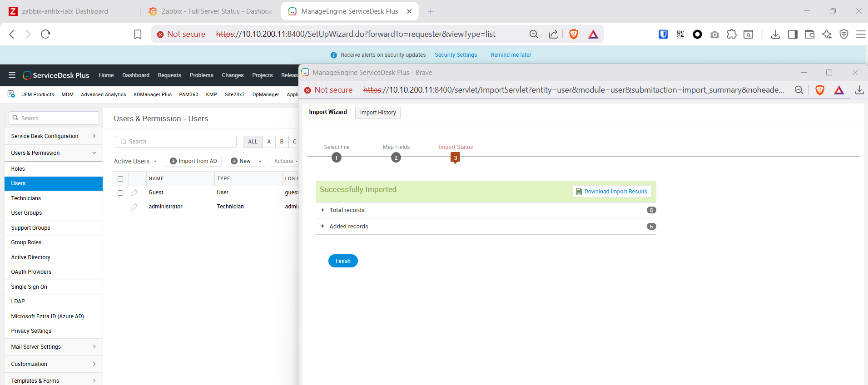Image resolution: width=868 pixels, height=385 pixels.
Task: Open browser downloads icon in main toolbar
Action: [x=775, y=34]
